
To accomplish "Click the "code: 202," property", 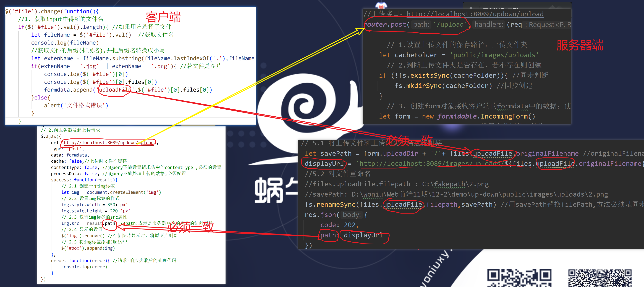I will click(340, 225).
